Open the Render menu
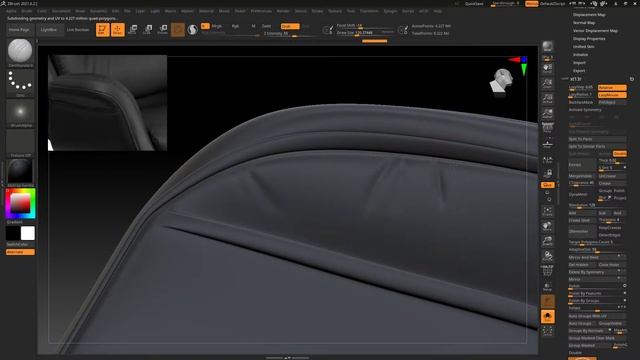 (283, 11)
